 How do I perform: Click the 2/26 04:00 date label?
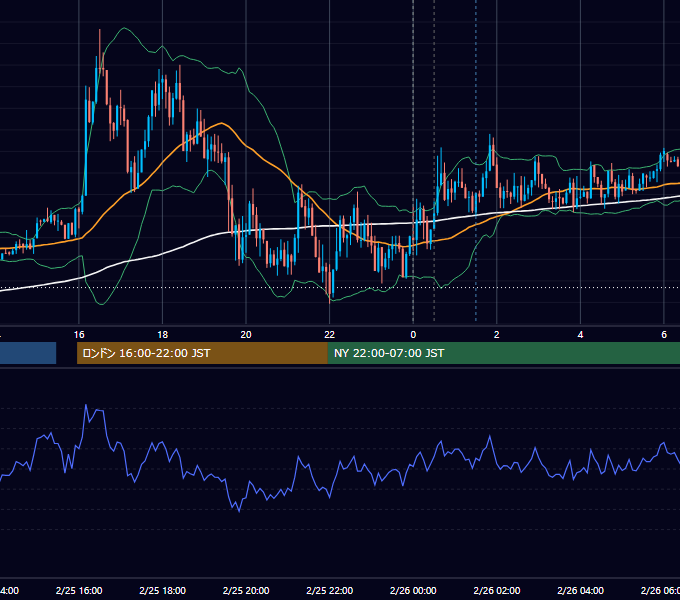pos(580,590)
